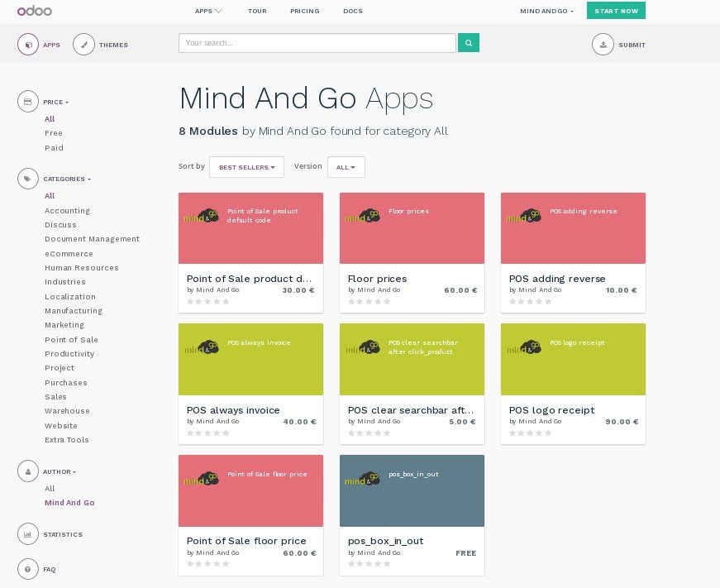The width and height of the screenshot is (720, 588).
Task: Filter by Marketing category
Action: click(64, 325)
